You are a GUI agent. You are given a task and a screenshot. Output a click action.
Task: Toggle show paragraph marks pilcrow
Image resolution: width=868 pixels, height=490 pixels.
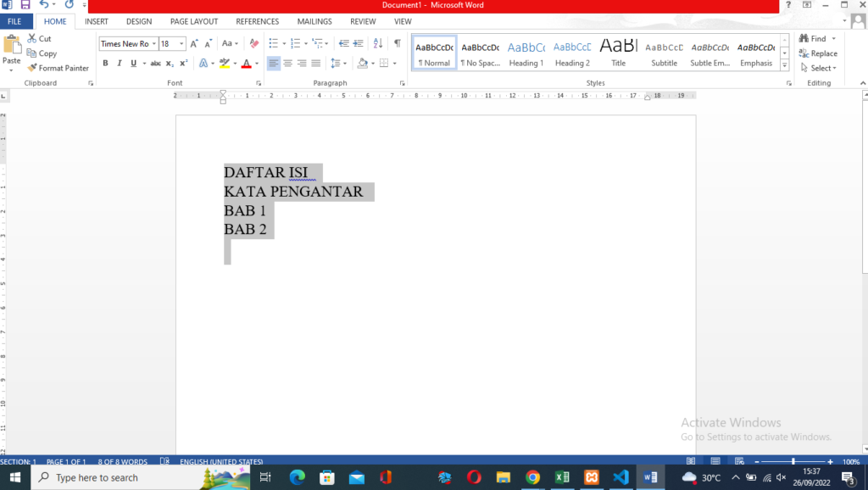pyautogui.click(x=397, y=43)
